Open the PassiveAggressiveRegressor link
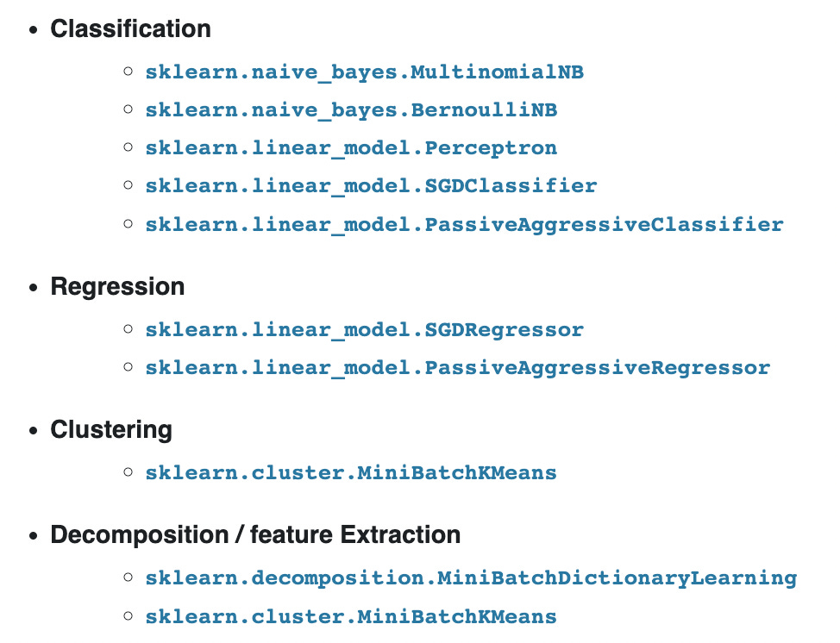The height and width of the screenshot is (643, 840). click(x=457, y=369)
